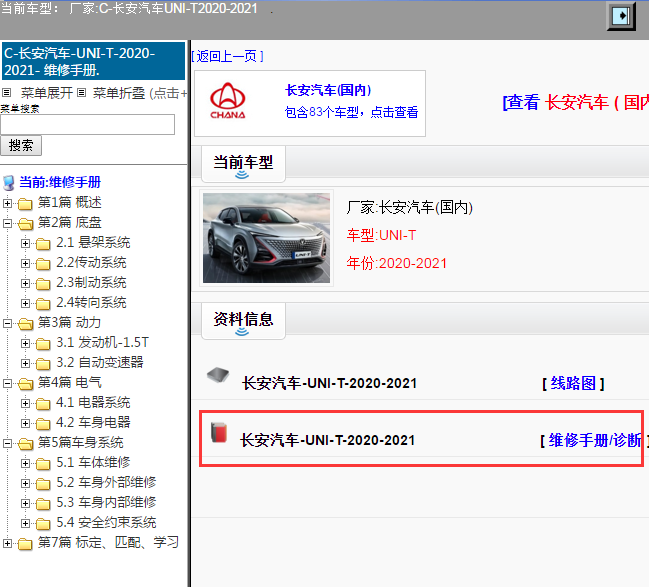
Task: Click the red repair manual book icon
Action: coord(219,433)
